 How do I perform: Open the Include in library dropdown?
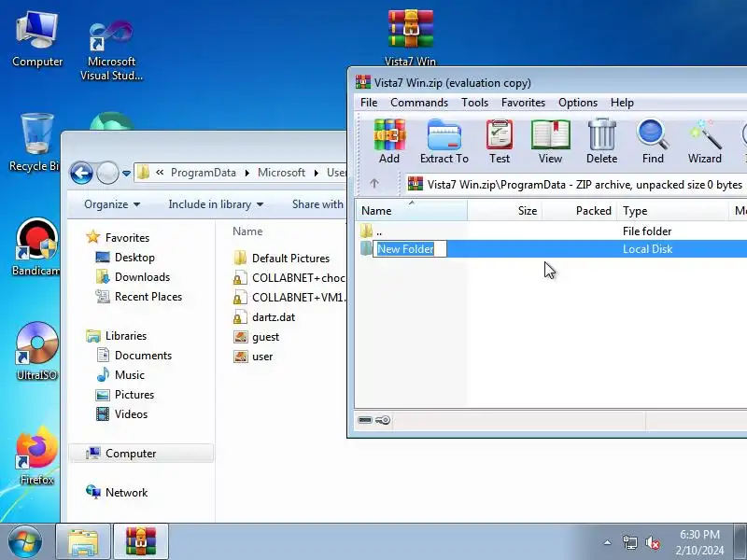coord(216,204)
